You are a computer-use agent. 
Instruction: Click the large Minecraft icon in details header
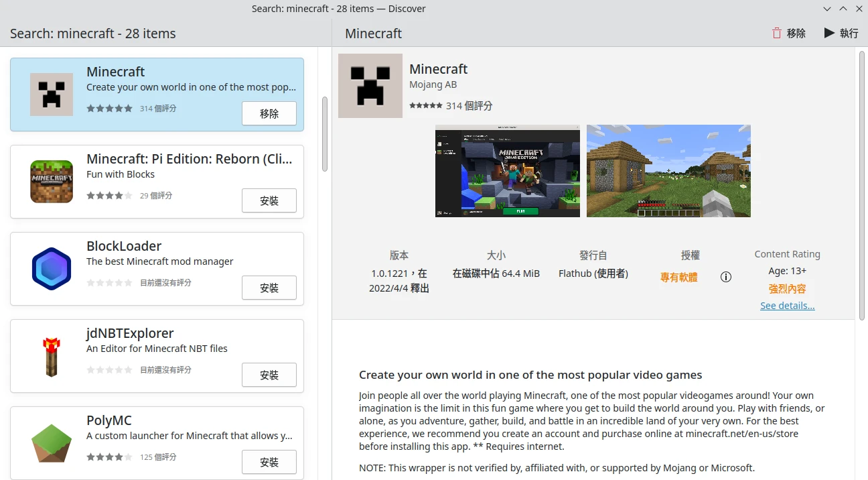click(370, 86)
